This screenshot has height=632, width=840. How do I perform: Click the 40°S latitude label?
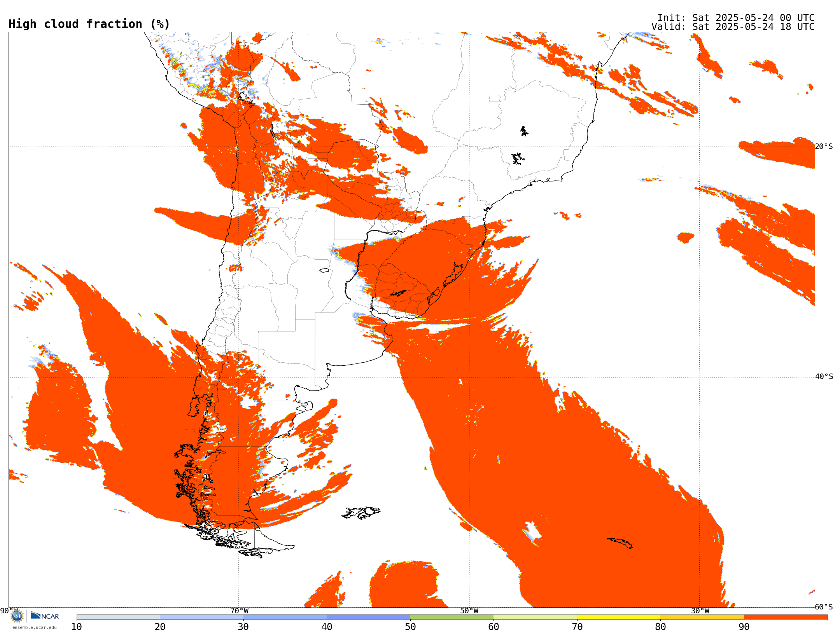[x=824, y=377]
